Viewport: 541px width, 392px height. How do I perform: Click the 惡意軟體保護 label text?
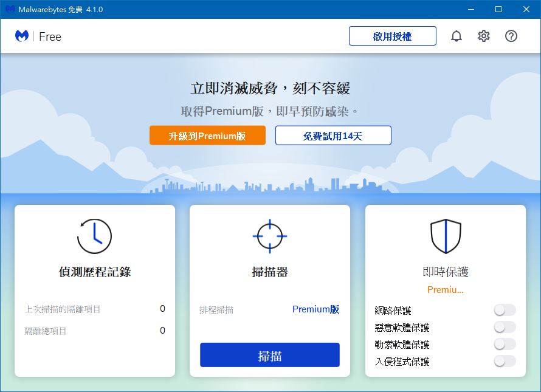[x=402, y=328]
